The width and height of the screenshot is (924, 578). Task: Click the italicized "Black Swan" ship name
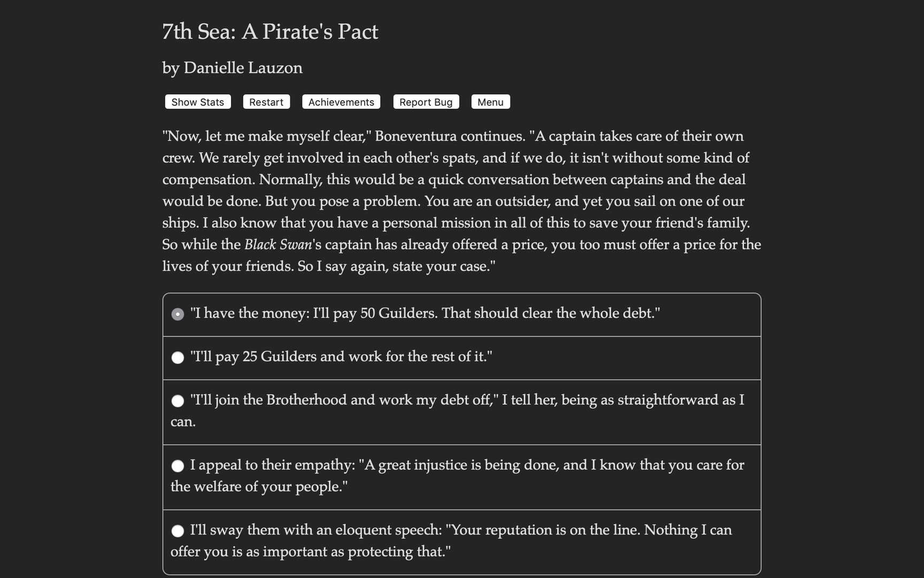point(278,245)
